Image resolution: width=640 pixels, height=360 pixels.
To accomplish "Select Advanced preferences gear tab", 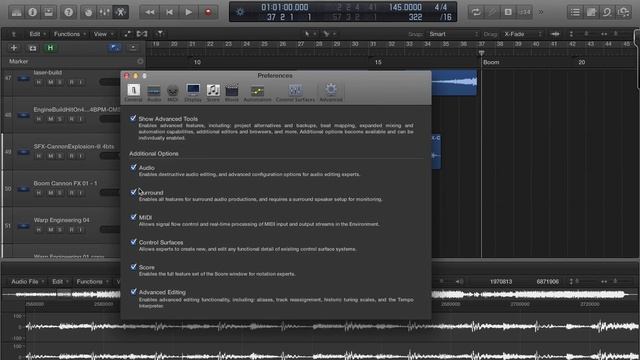I will click(331, 93).
